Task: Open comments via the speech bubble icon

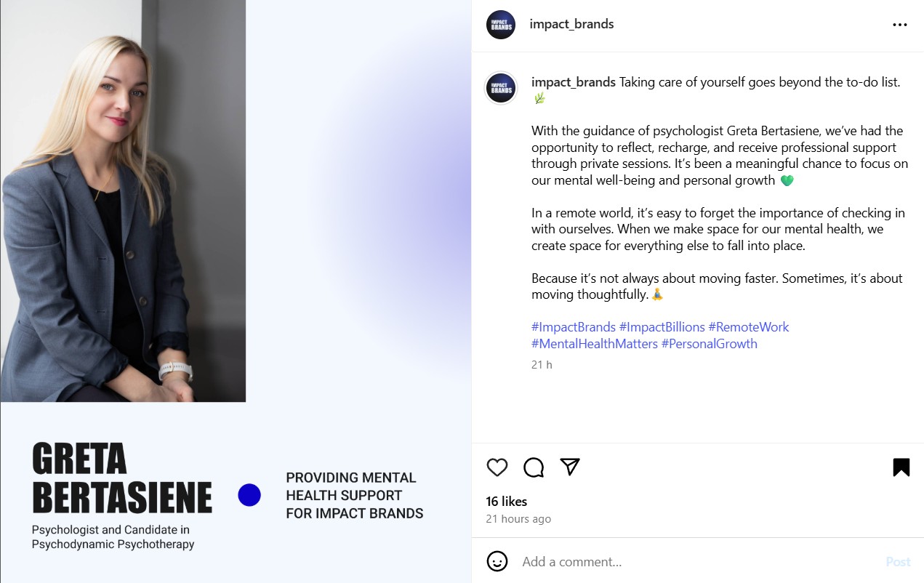Action: point(534,467)
